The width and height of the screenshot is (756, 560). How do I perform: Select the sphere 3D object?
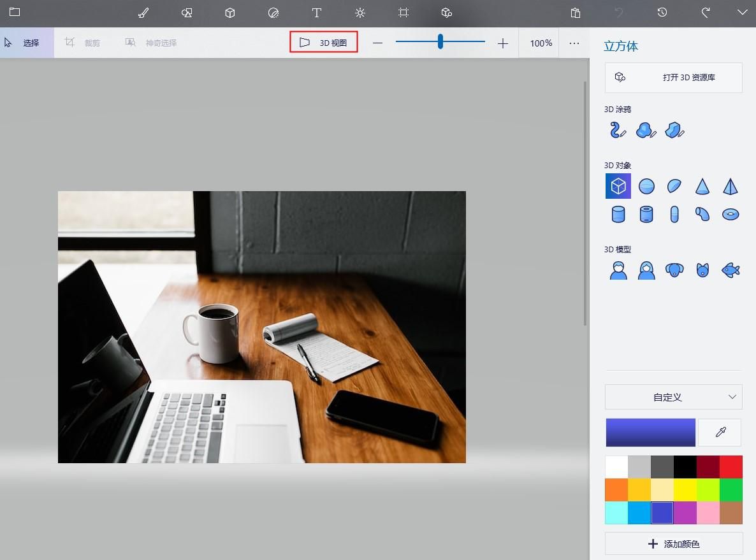pyautogui.click(x=646, y=186)
